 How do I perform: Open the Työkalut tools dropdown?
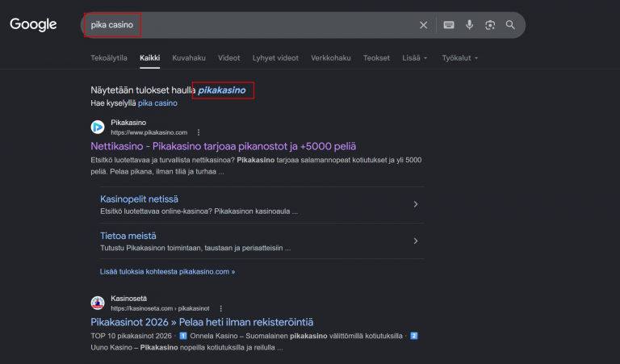tap(460, 58)
